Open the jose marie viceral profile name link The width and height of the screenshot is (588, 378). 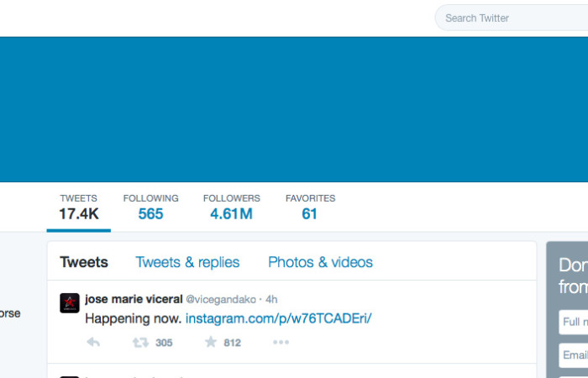pyautogui.click(x=134, y=299)
